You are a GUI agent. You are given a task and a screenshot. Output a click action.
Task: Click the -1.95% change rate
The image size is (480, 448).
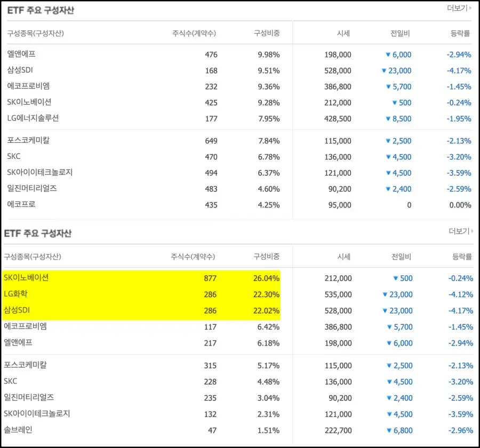(x=459, y=119)
